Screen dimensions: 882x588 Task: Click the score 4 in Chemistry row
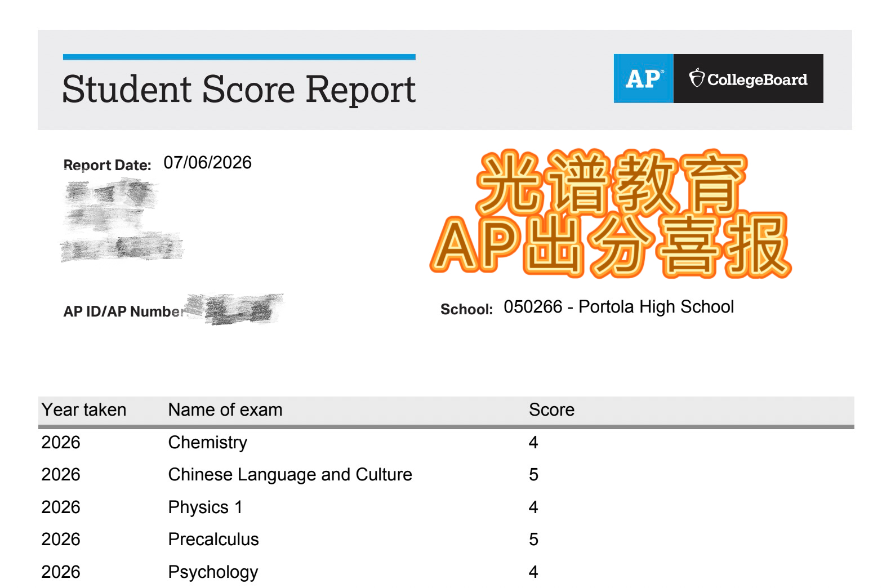click(x=533, y=443)
